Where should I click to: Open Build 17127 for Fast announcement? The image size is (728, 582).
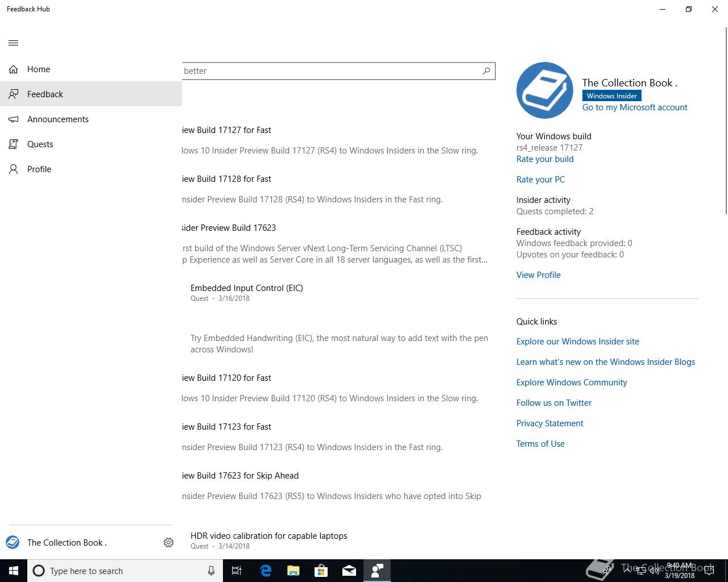(x=227, y=130)
